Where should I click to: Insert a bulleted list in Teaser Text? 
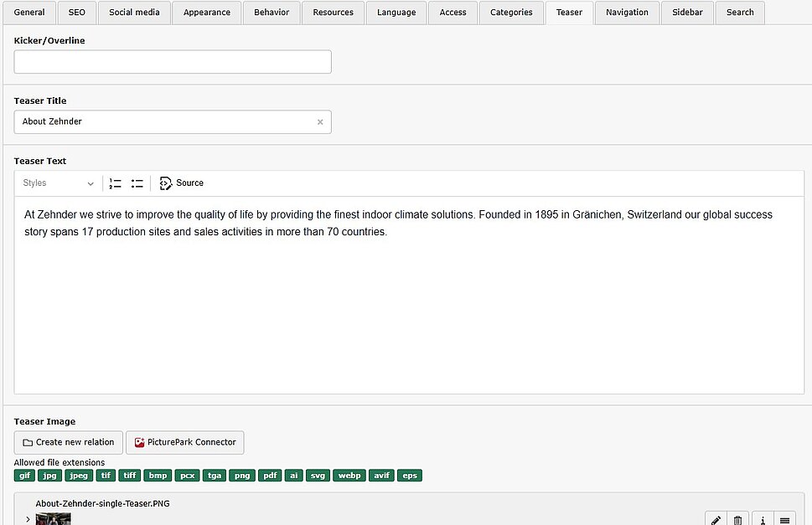137,183
